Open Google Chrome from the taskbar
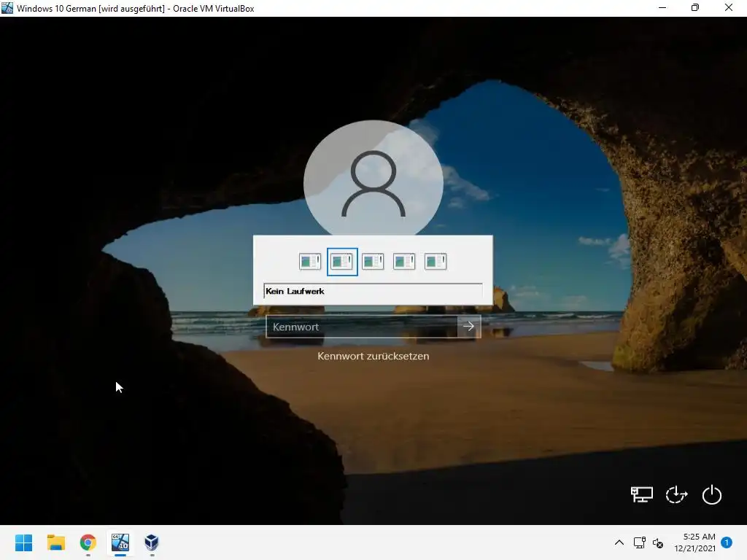Image resolution: width=747 pixels, height=560 pixels. [88, 542]
